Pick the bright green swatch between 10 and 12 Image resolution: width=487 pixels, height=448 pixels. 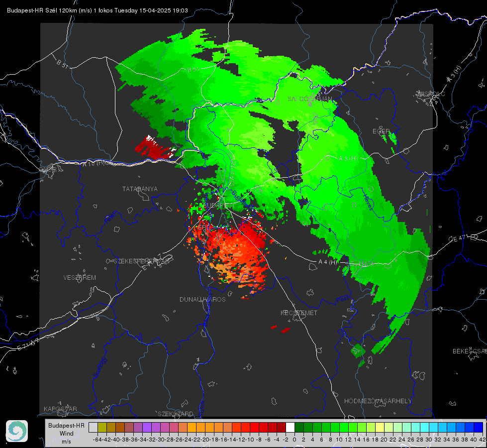pyautogui.click(x=344, y=428)
